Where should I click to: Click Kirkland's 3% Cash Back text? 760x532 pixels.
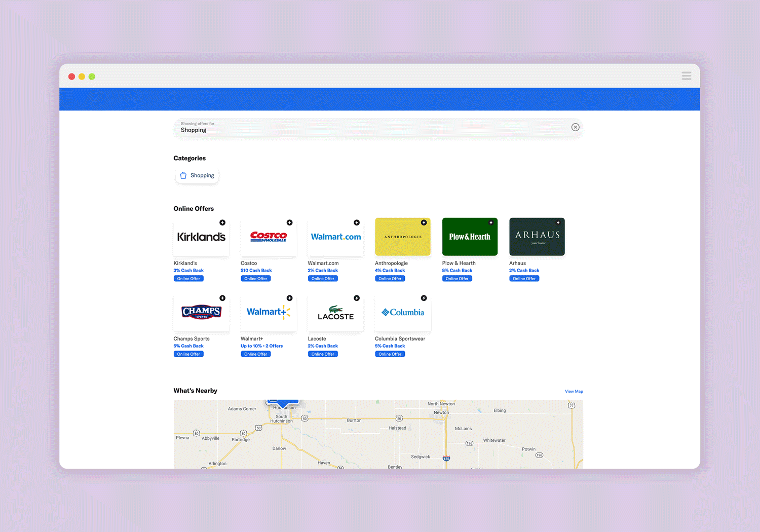coord(188,271)
